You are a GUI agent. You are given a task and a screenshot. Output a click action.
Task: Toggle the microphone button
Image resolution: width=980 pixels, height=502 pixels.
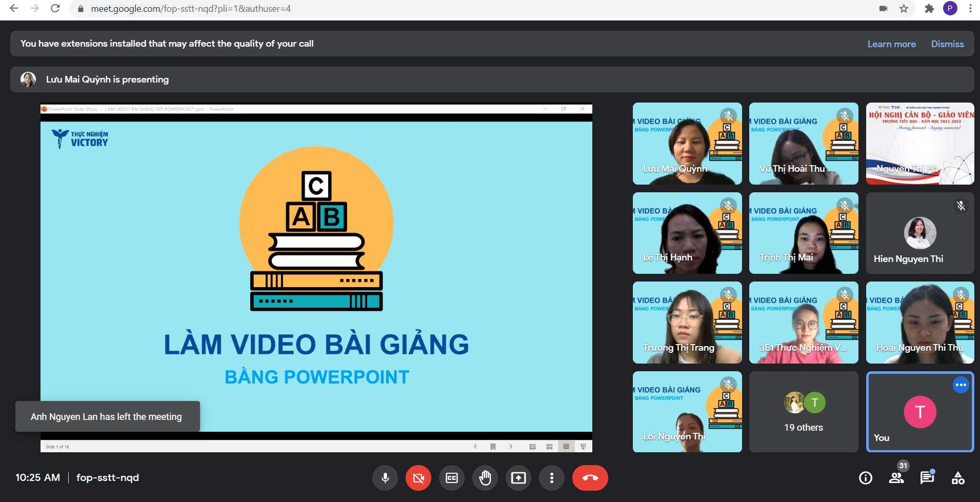(x=385, y=478)
